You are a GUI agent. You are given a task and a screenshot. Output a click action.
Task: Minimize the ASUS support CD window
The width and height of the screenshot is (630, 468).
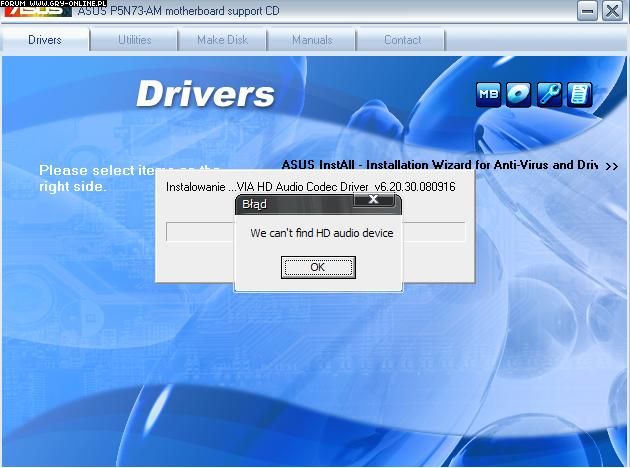[587, 11]
